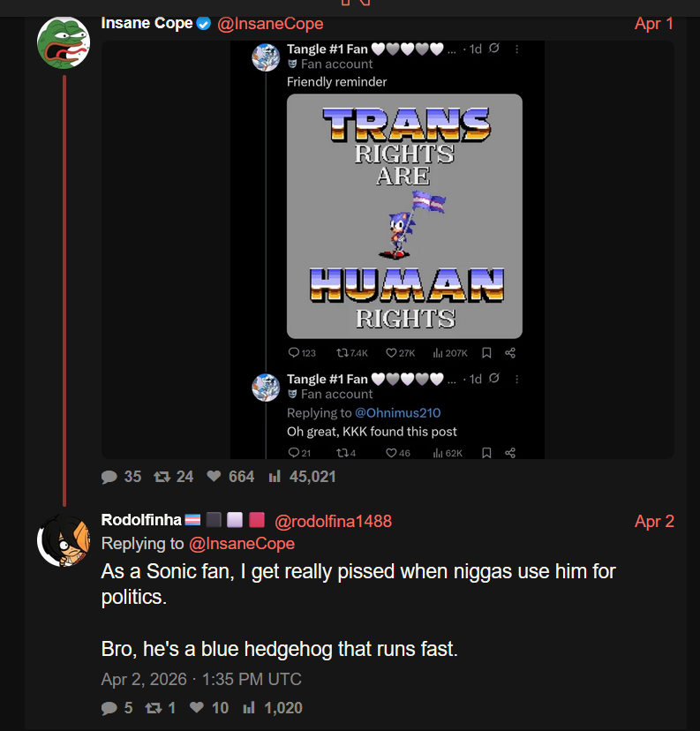Image resolution: width=700 pixels, height=731 pixels.
Task: Click the views chart icon showing 45,021
Action: click(x=274, y=477)
